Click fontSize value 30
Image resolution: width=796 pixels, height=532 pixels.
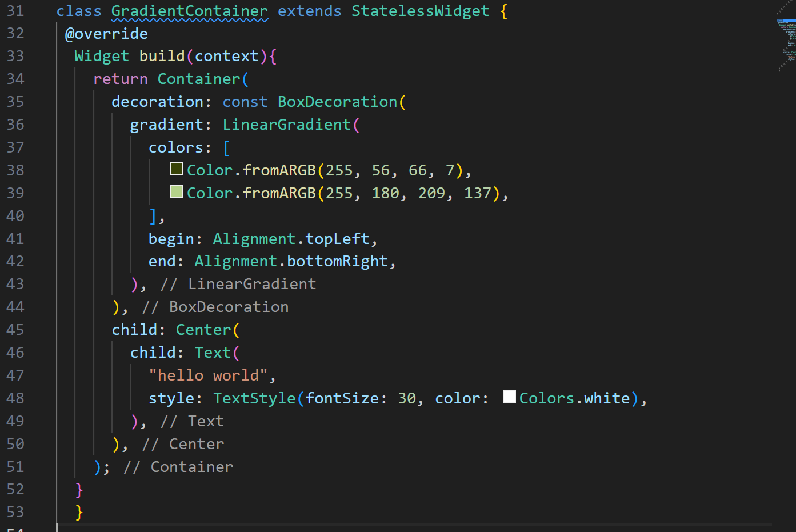pos(406,398)
